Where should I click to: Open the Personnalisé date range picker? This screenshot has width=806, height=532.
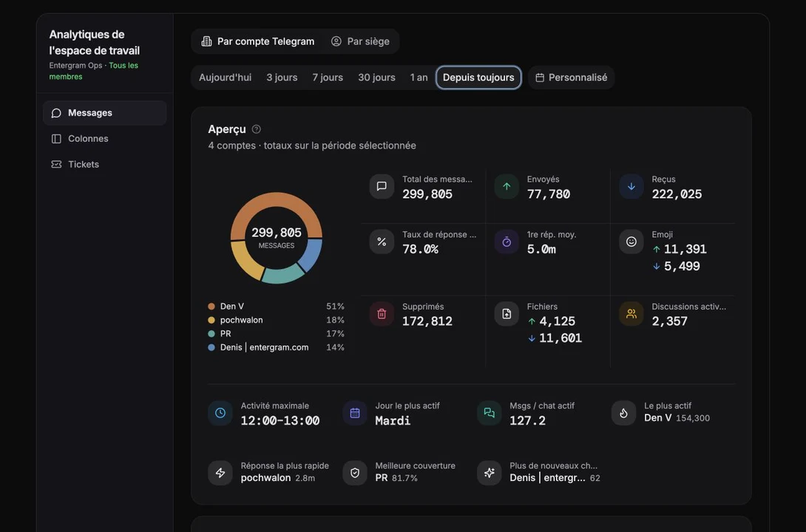tap(571, 78)
